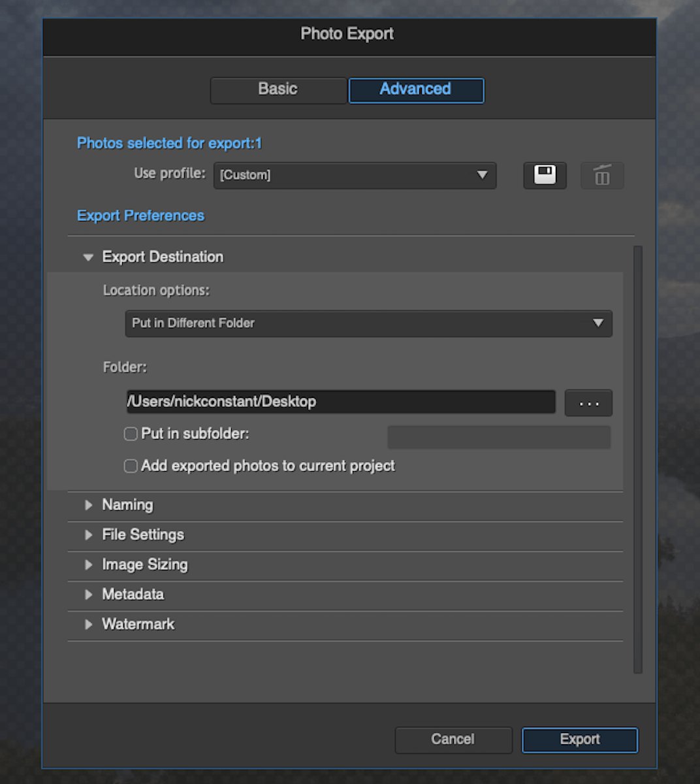Click the subfolder name text field

499,436
